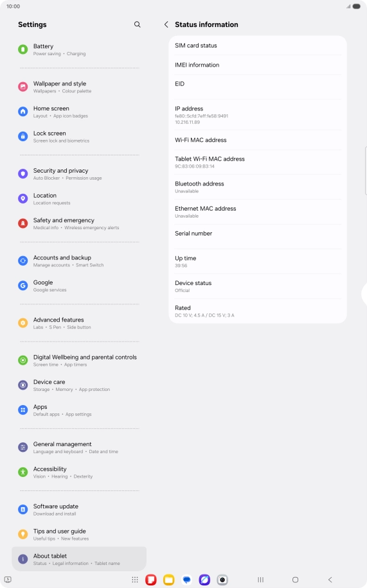Image resolution: width=367 pixels, height=588 pixels.
Task: Open Digital Wellbeing and parental controls
Action: [x=79, y=360]
